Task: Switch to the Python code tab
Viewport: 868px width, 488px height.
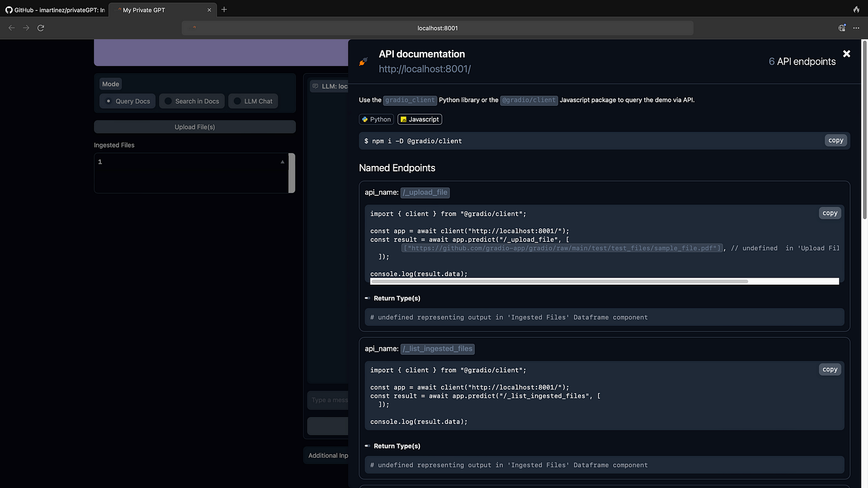Action: (x=376, y=119)
